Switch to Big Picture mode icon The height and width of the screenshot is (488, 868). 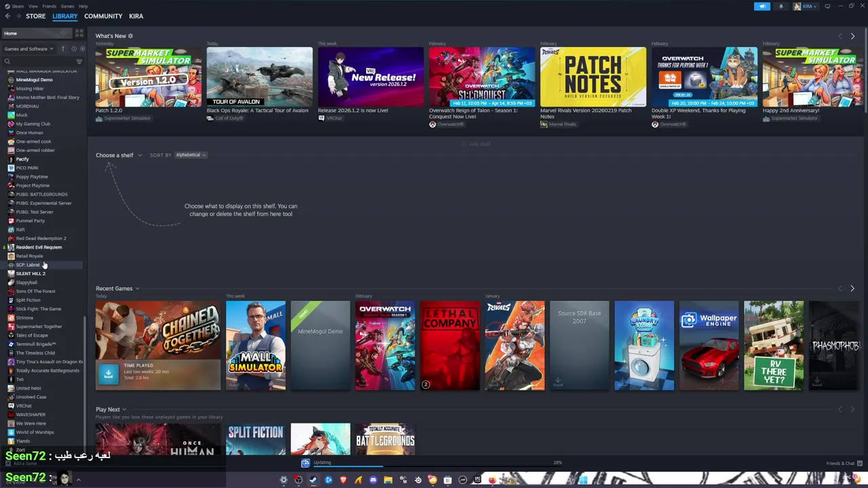(827, 6)
